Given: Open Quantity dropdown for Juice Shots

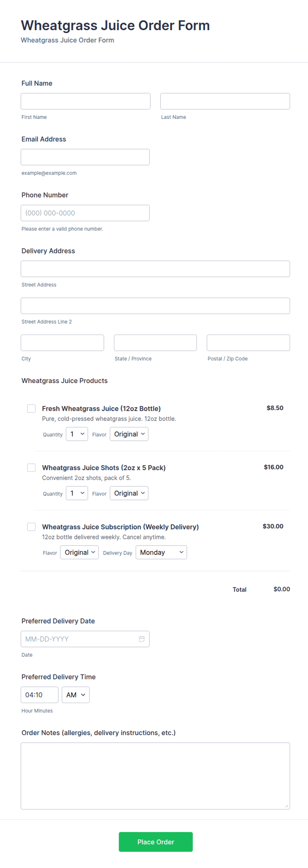Looking at the screenshot, I should tap(77, 493).
